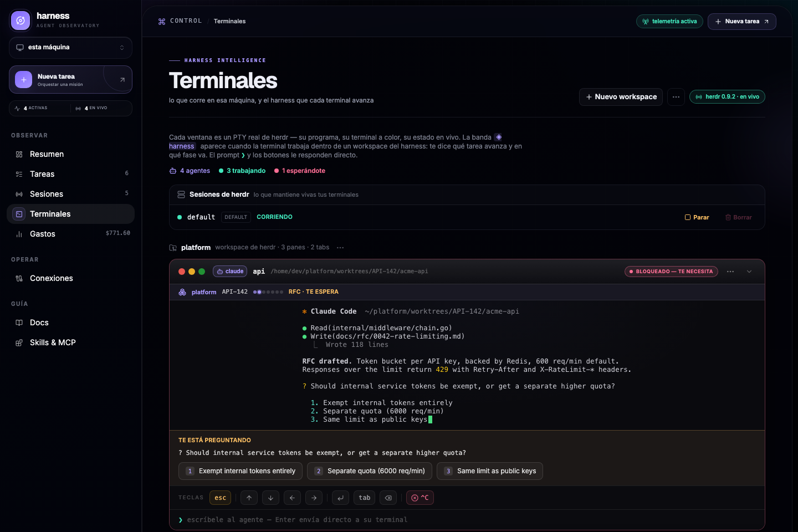
Task: Go to Tareas in the sidebar
Action: pos(70,174)
